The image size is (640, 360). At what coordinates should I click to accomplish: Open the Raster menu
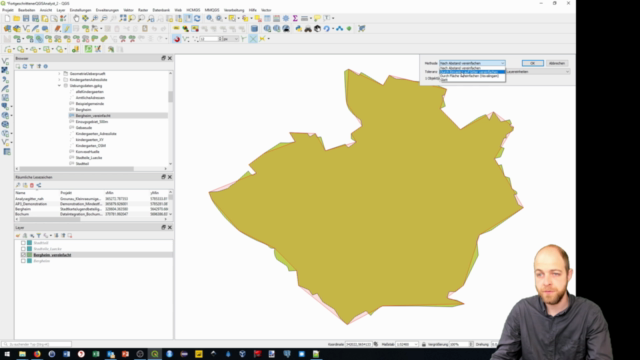(143, 10)
